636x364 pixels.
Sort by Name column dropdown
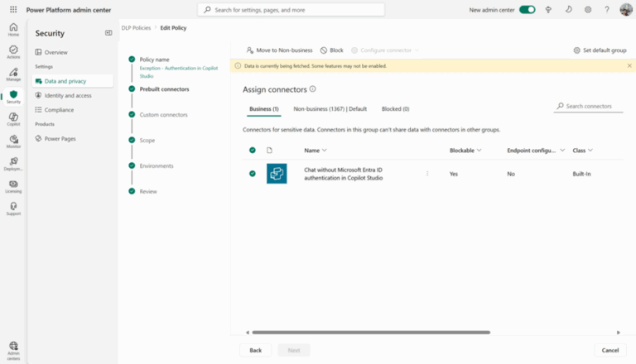[x=316, y=151]
